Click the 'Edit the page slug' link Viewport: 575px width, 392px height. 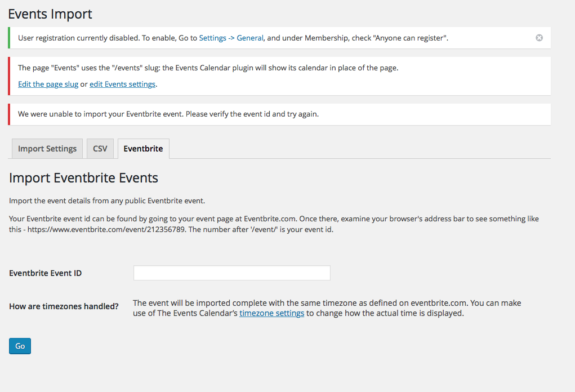coord(48,84)
